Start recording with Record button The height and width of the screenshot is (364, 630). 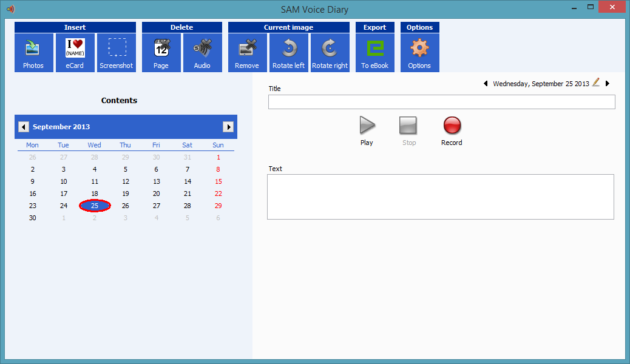452,131
